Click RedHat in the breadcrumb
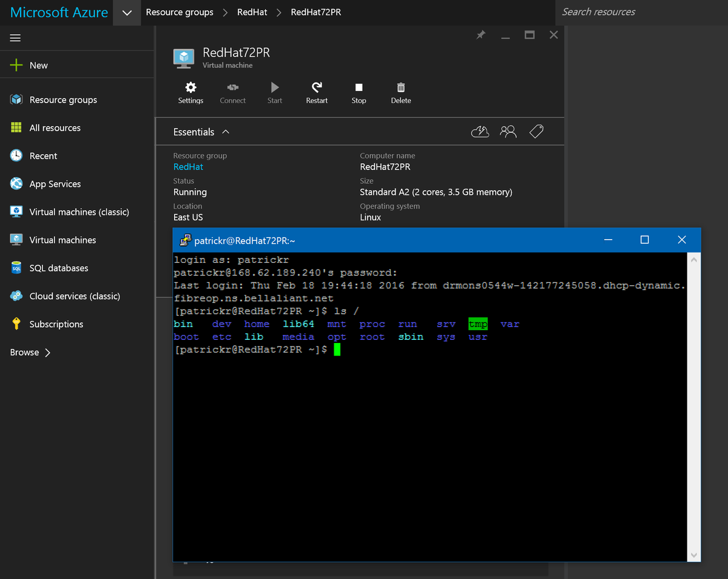Screen dimensions: 728x579 coord(252,12)
